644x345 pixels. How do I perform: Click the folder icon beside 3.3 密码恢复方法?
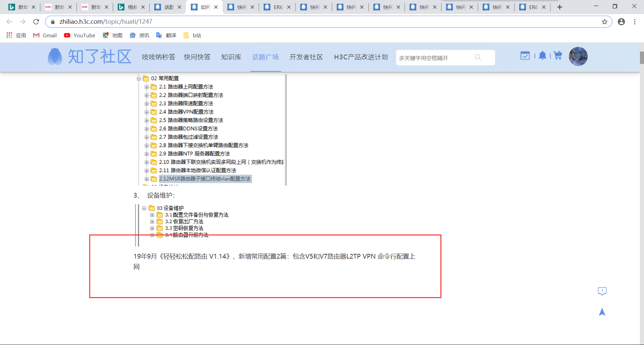click(x=160, y=228)
